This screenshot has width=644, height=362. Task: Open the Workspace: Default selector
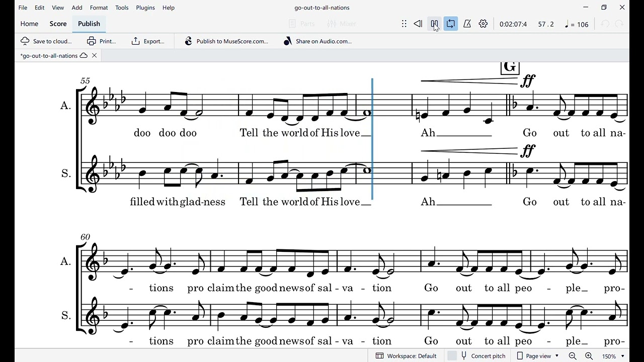point(406,356)
